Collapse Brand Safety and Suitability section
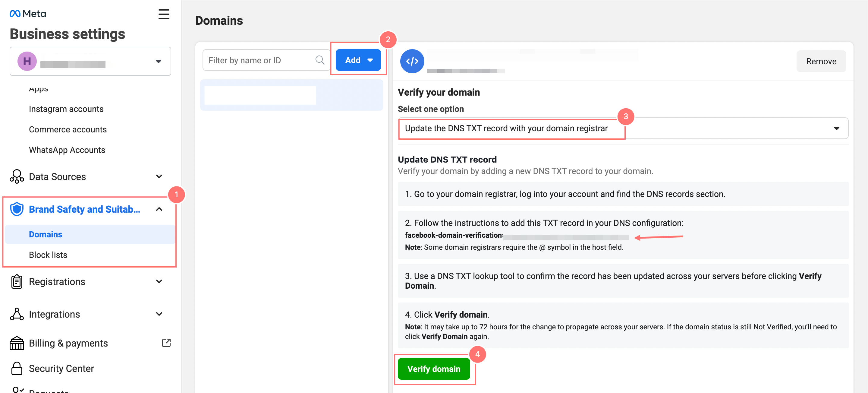Image resolution: width=868 pixels, height=393 pixels. click(159, 209)
